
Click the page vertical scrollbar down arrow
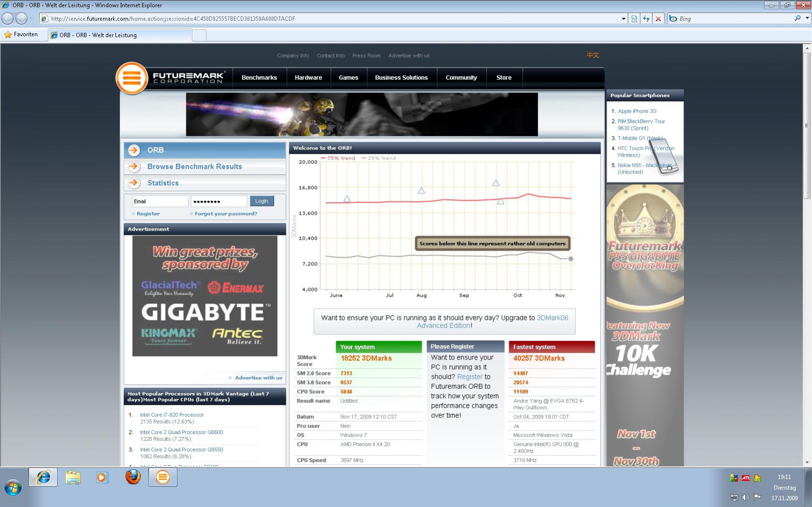807,463
